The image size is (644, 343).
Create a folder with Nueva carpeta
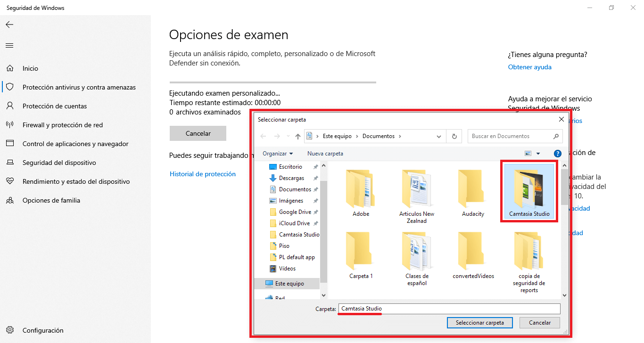[x=325, y=154]
